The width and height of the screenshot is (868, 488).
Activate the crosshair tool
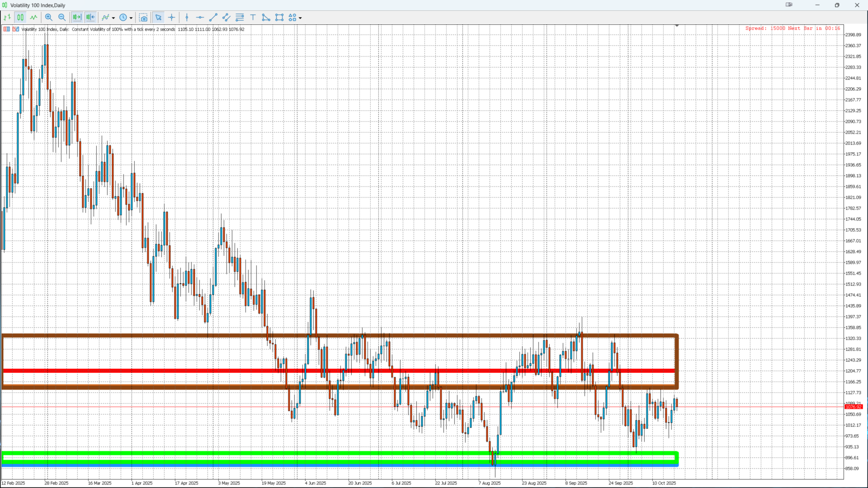pos(172,18)
